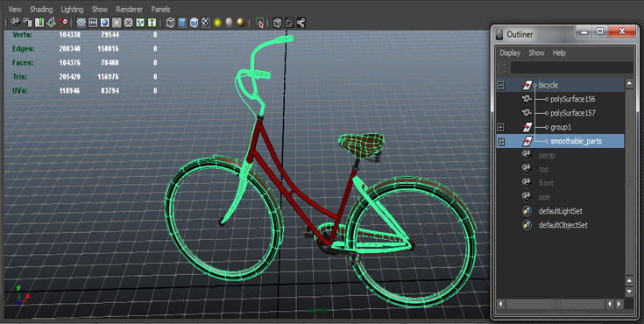Click the X-Ray Joints icon

[x=301, y=23]
